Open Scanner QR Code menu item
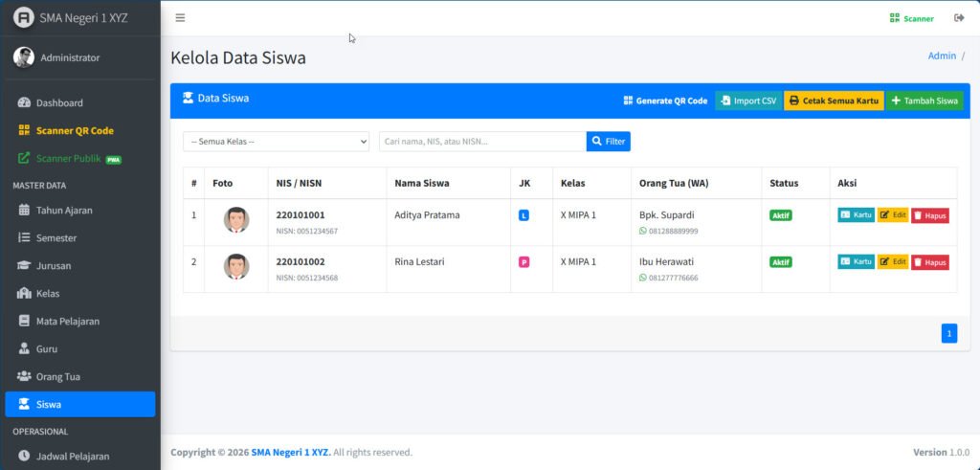 [80, 130]
